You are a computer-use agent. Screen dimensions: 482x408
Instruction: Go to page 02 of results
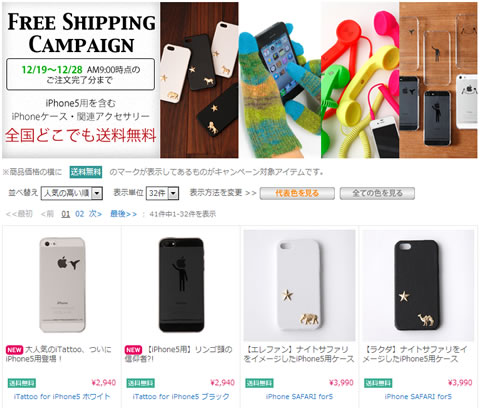click(79, 214)
